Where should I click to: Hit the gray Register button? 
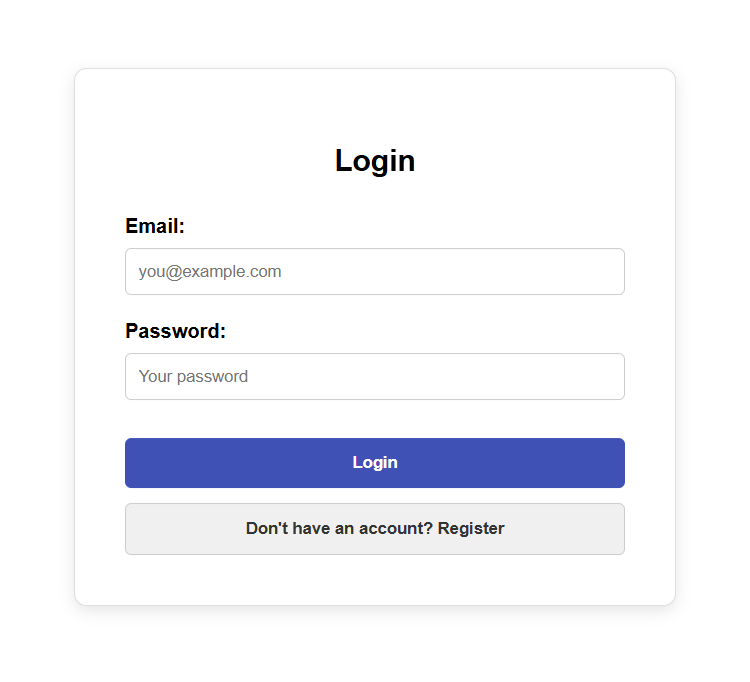click(374, 529)
